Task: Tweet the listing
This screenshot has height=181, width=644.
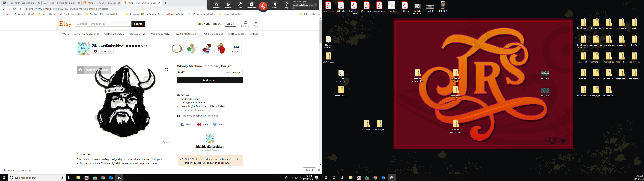Action: coord(219,125)
